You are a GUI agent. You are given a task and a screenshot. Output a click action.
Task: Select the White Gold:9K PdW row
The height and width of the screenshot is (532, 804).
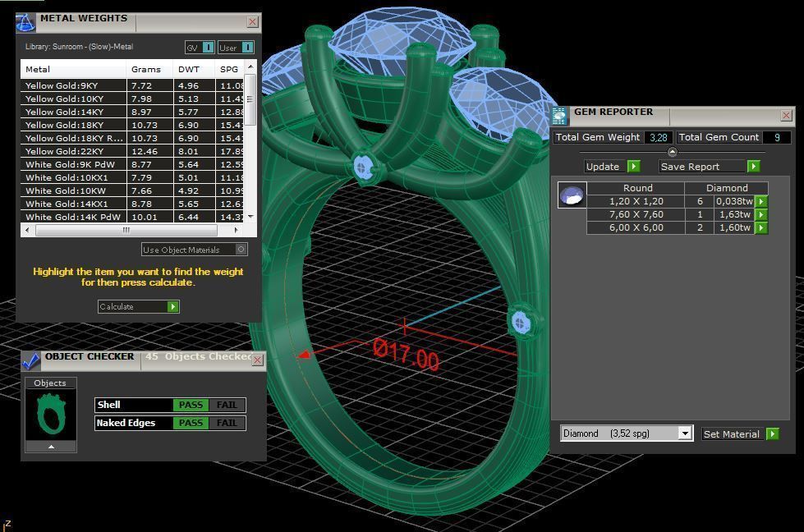pyautogui.click(x=132, y=164)
